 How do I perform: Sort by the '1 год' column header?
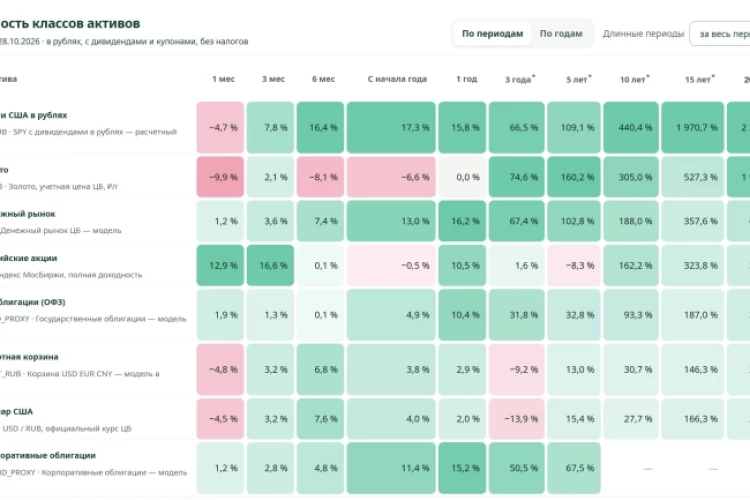coord(466,79)
